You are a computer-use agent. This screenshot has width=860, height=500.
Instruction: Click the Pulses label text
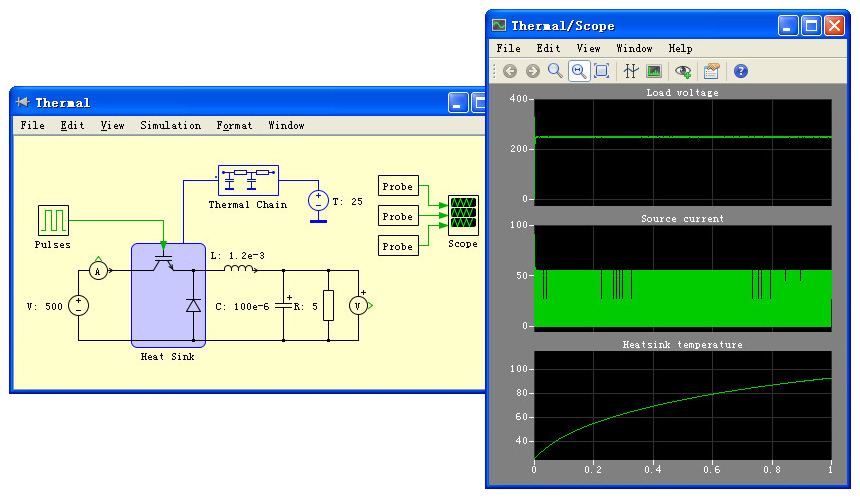click(53, 245)
